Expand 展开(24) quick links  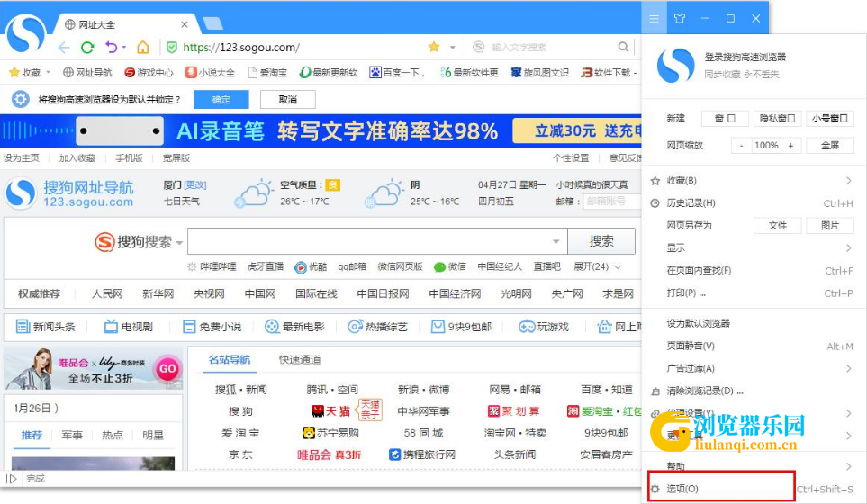[597, 267]
